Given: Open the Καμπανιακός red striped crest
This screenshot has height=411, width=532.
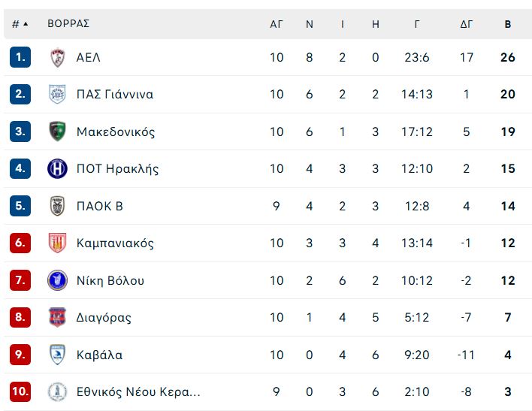Looking at the screenshot, I should (57, 243).
